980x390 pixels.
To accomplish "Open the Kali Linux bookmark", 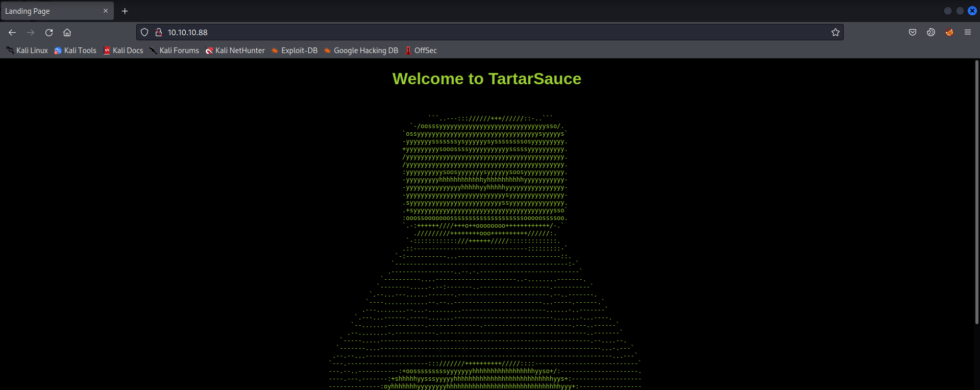I will (27, 51).
